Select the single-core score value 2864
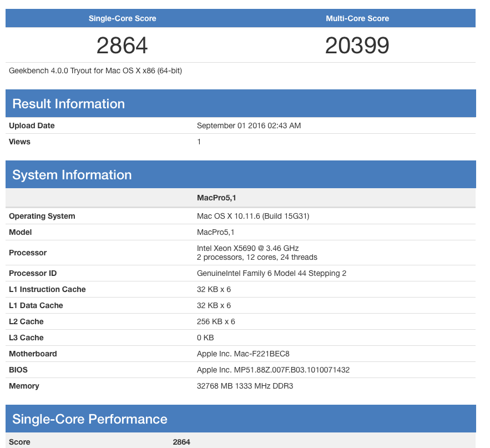Viewport: 490px width, 448px height. 122,46
